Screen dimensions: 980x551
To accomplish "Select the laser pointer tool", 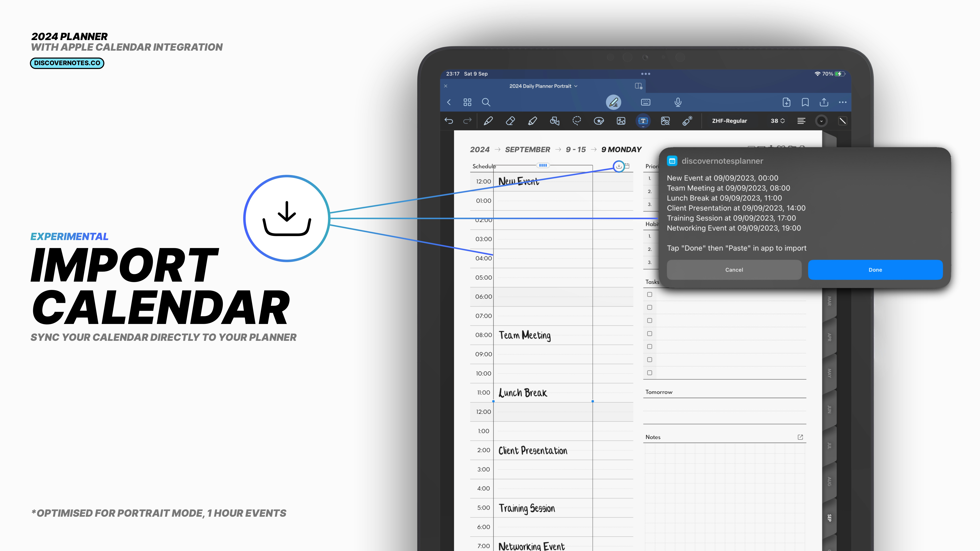I will coord(687,121).
